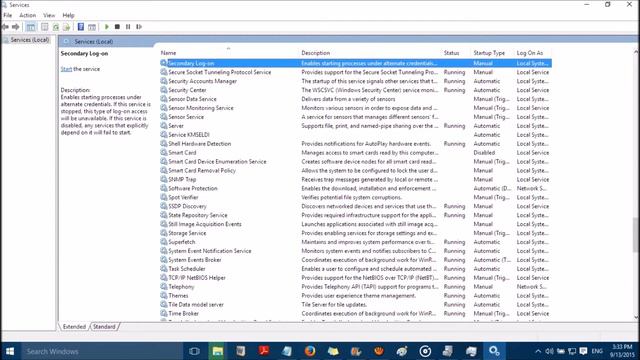640x360 pixels.
Task: Click the gear icon beside Storage Service
Action: coord(164,233)
